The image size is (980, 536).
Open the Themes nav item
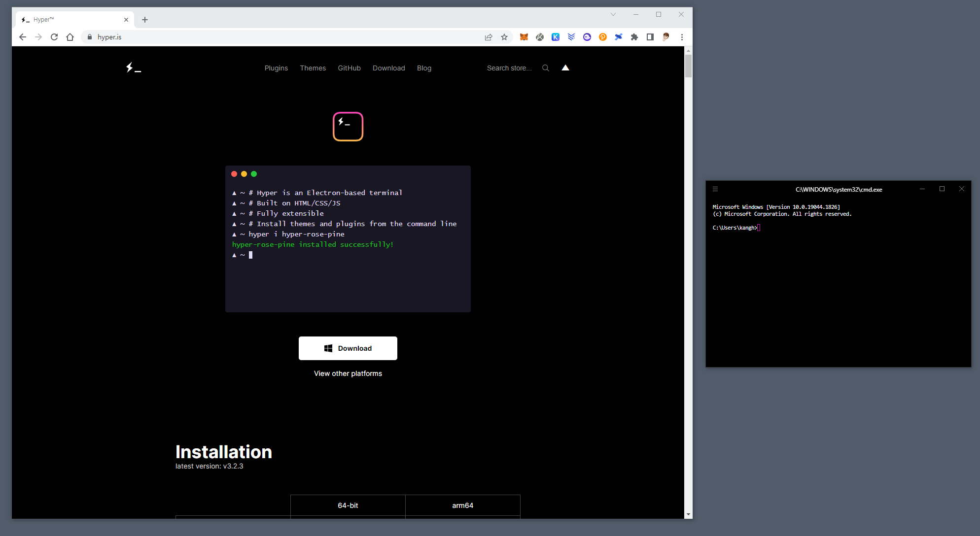(x=313, y=68)
